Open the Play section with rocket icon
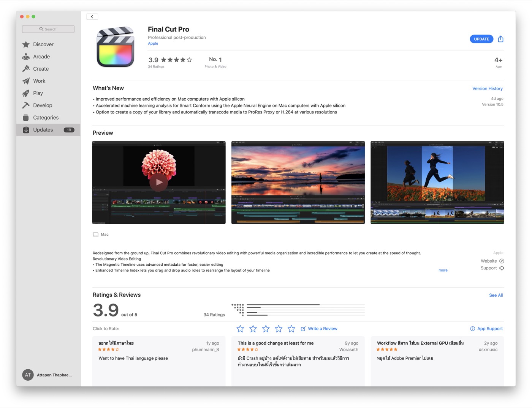 coord(38,93)
